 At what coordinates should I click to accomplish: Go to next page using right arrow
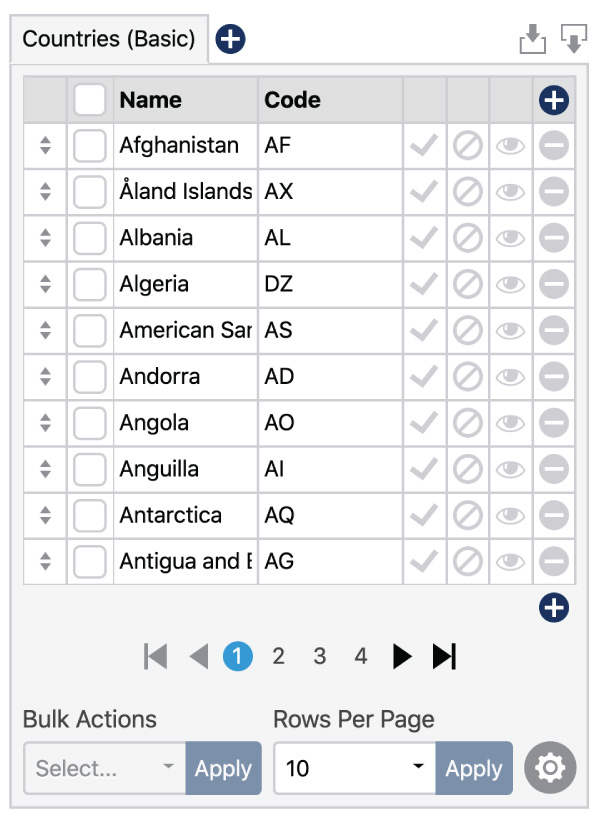point(401,656)
